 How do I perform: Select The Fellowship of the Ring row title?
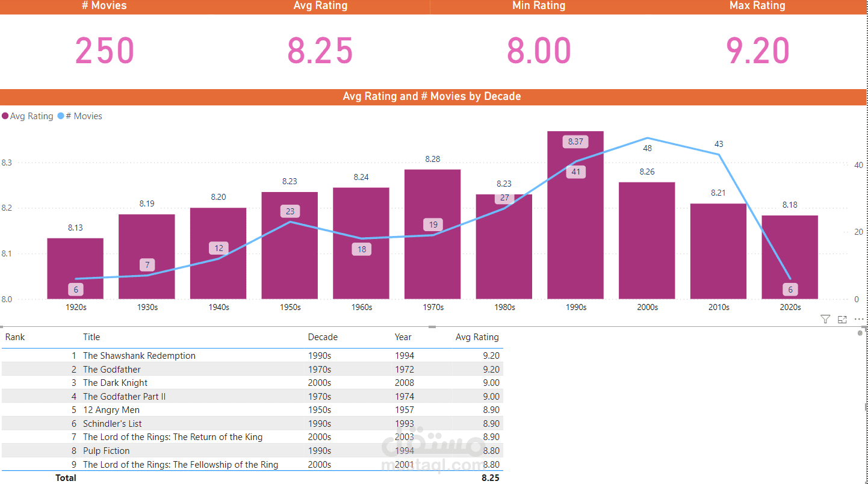click(181, 465)
